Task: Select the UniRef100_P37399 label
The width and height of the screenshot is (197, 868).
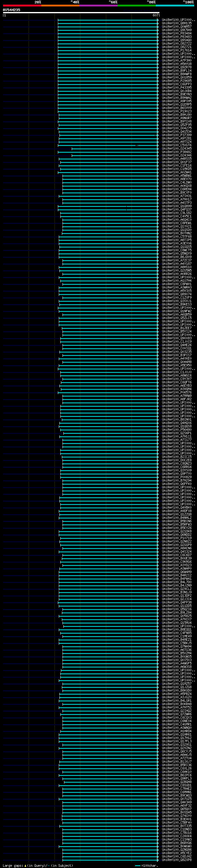Action: coord(177,135)
